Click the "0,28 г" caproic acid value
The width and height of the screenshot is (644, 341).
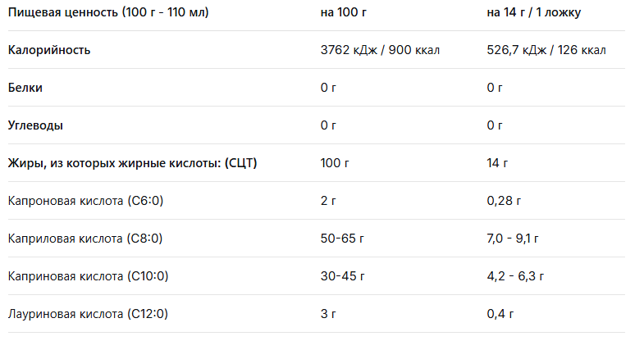click(x=505, y=201)
